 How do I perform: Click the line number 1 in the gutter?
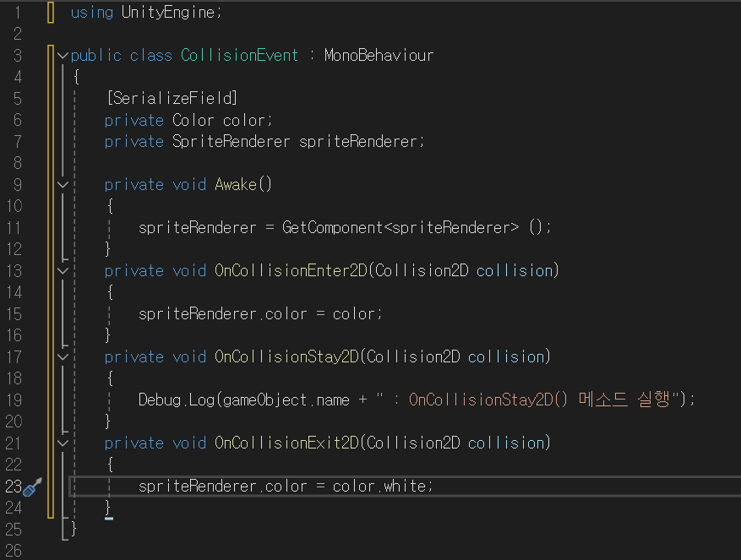coord(18,13)
